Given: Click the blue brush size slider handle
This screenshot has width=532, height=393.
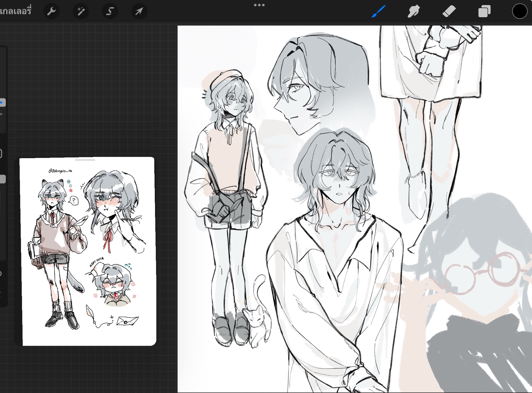Looking at the screenshot, I should 2,103.
